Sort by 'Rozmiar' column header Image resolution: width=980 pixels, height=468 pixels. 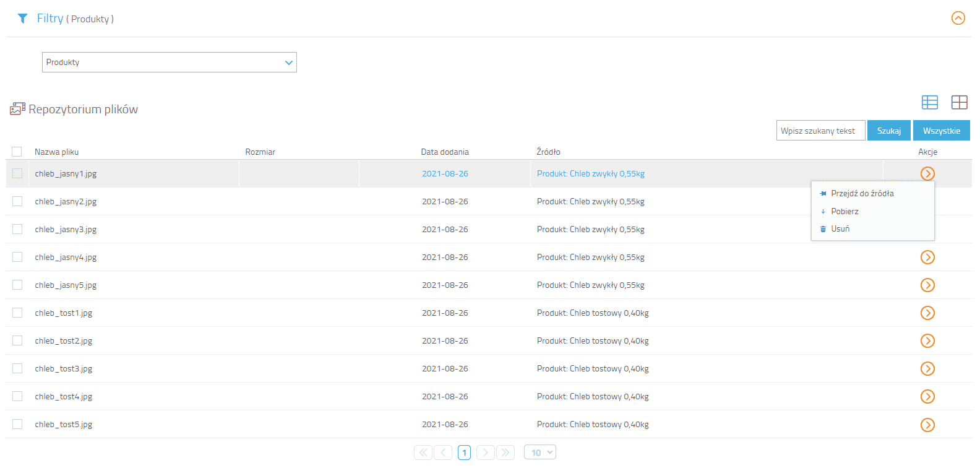coord(260,152)
